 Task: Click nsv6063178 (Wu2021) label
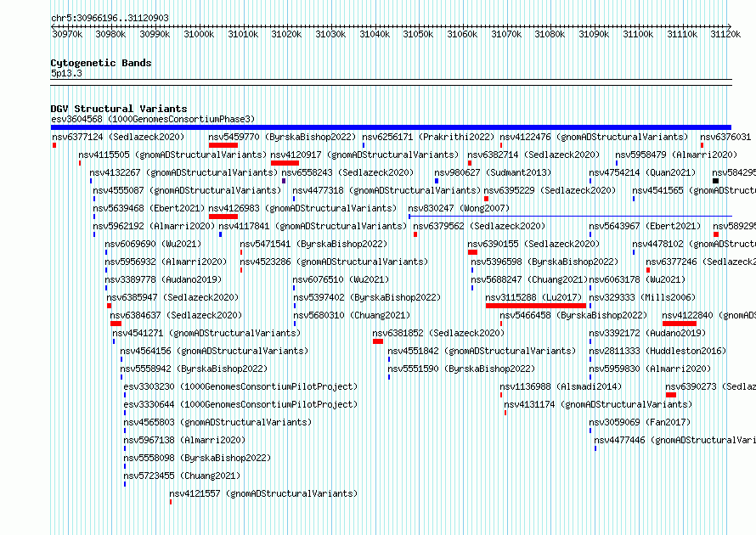coord(637,279)
